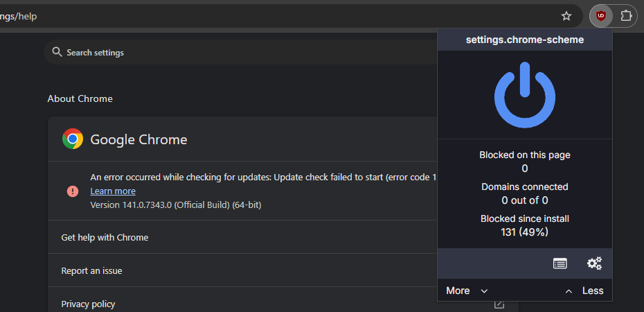
Task: Click the uBlock Origin extension icon
Action: pyautogui.click(x=601, y=16)
